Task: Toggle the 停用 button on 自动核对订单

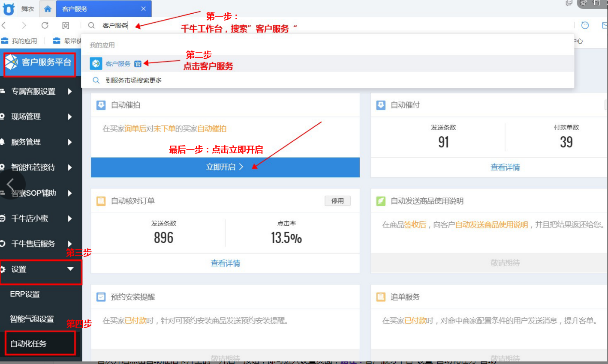Action: (x=337, y=201)
